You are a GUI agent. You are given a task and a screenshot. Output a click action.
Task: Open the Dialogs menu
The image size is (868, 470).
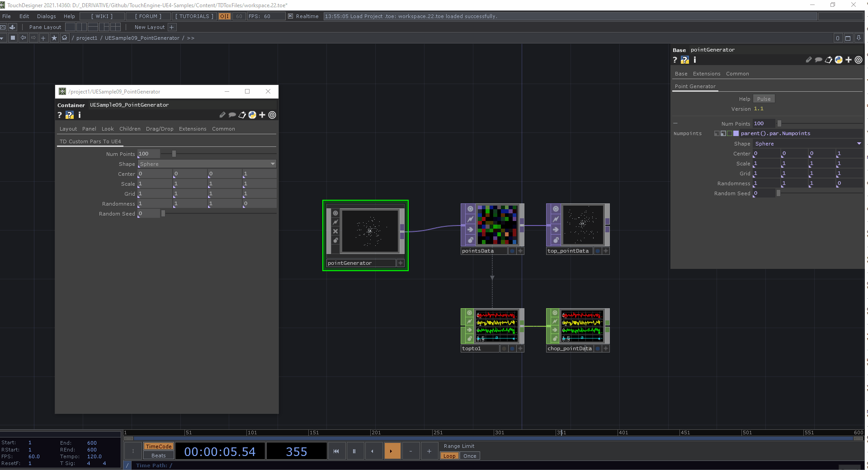(46, 16)
